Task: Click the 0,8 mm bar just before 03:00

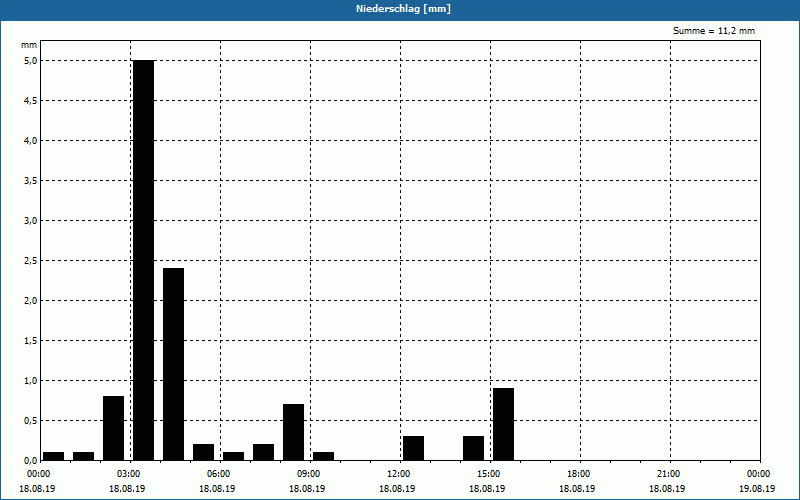Action: pos(113,429)
